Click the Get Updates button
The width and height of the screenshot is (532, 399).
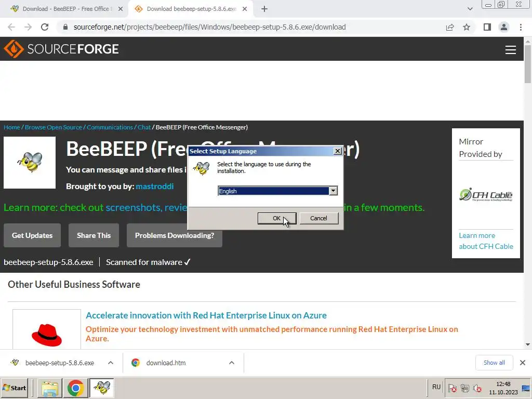32,235
